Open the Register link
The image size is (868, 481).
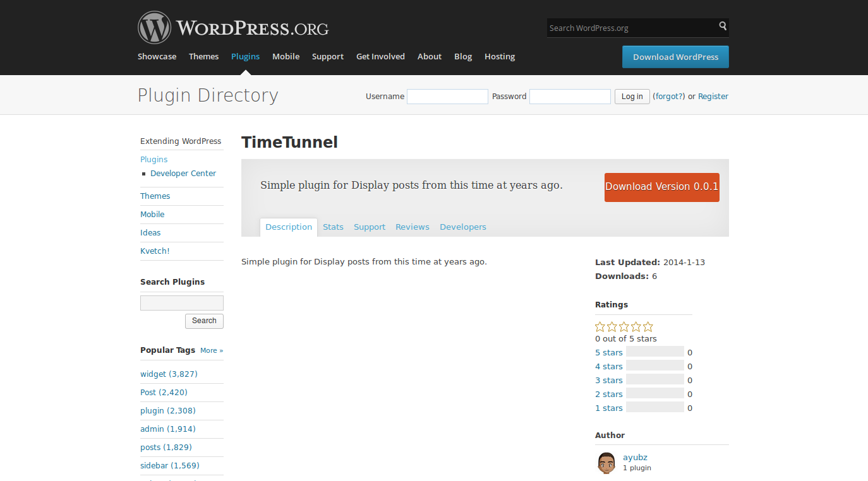713,97
